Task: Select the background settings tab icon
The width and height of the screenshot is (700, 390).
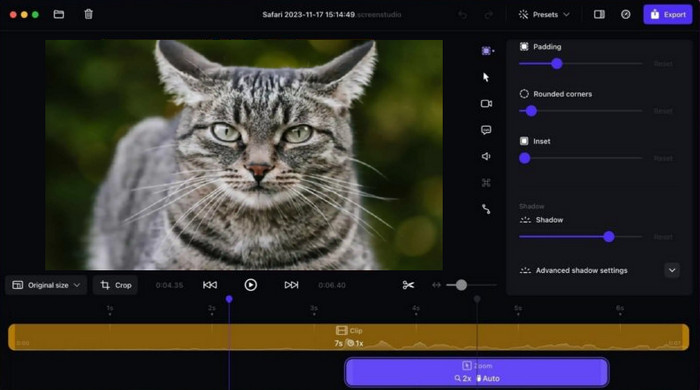Action: point(487,51)
